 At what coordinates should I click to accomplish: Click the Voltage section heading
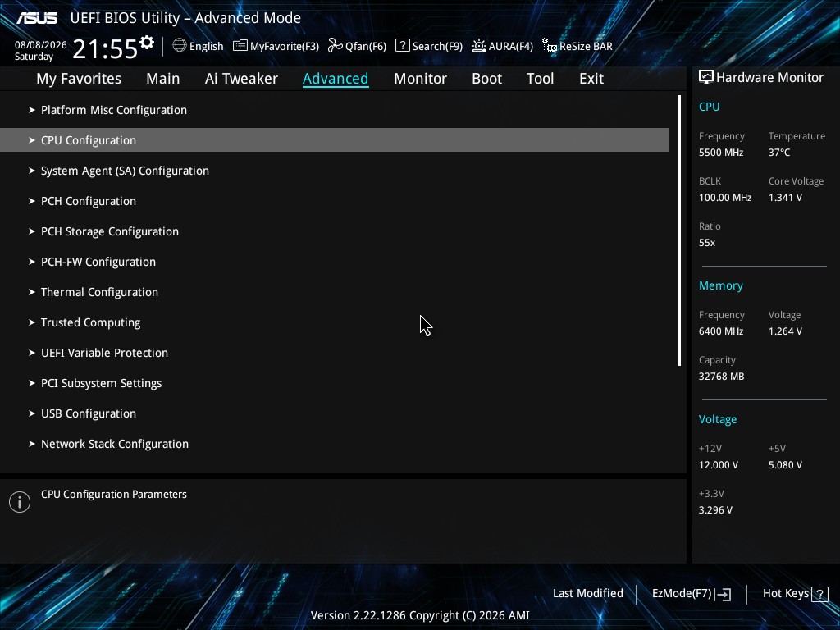(x=717, y=419)
